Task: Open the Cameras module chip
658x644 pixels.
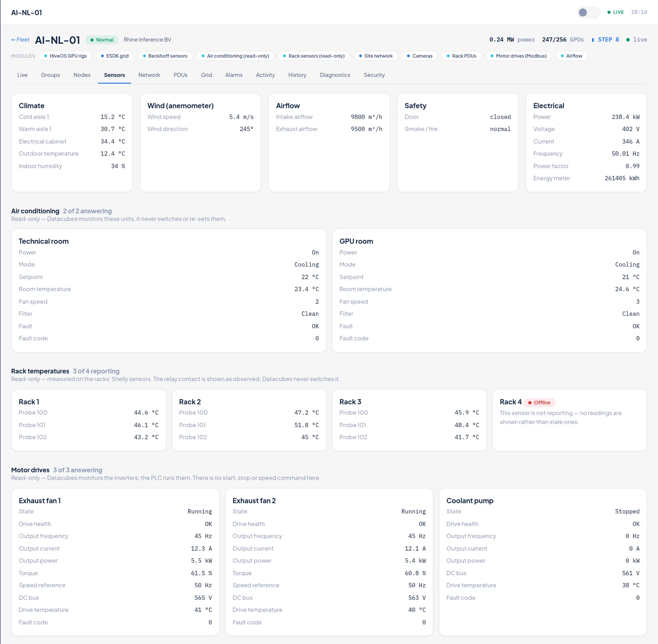Action: coord(419,56)
